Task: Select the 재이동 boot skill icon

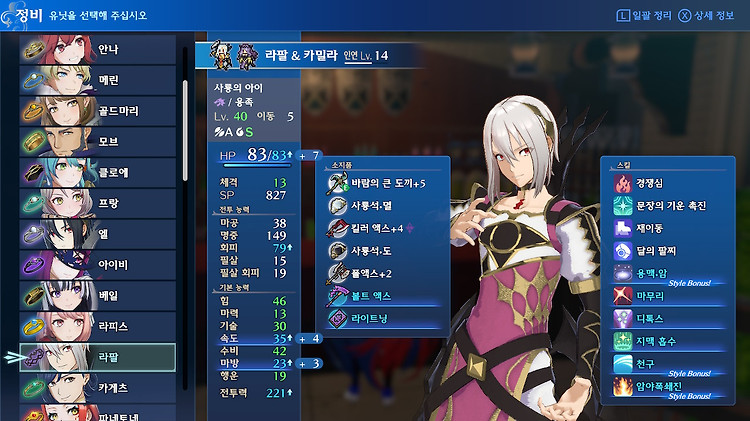Action: coord(623,228)
